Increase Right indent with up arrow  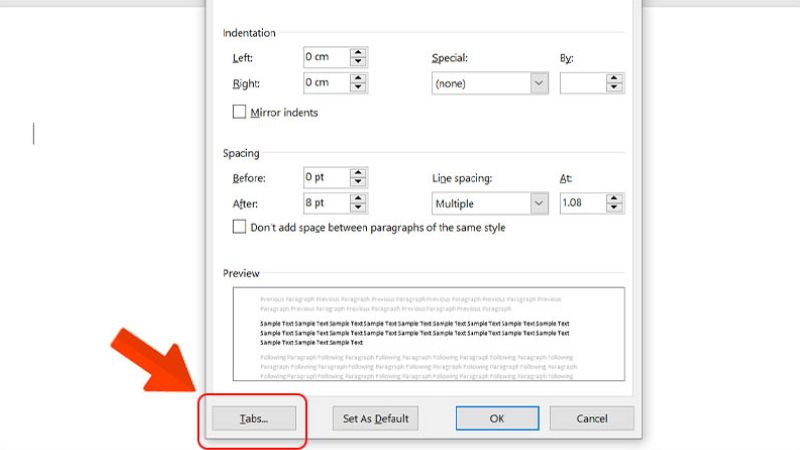tap(358, 78)
